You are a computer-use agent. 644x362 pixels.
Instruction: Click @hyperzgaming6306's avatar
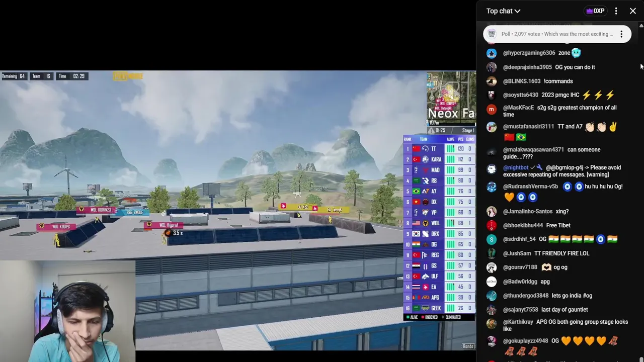(x=492, y=53)
